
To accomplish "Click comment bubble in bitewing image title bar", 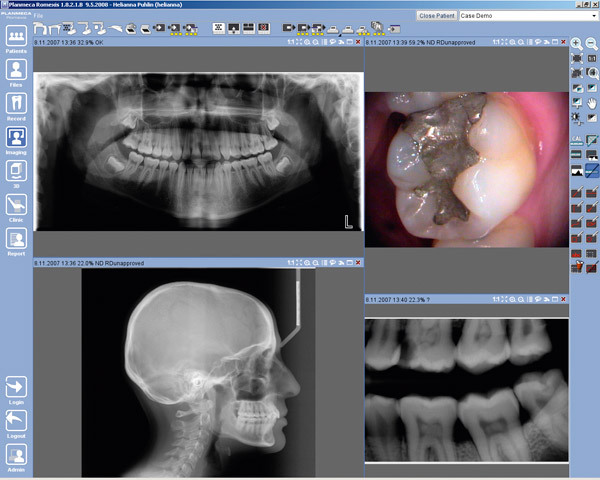I will click(x=538, y=299).
